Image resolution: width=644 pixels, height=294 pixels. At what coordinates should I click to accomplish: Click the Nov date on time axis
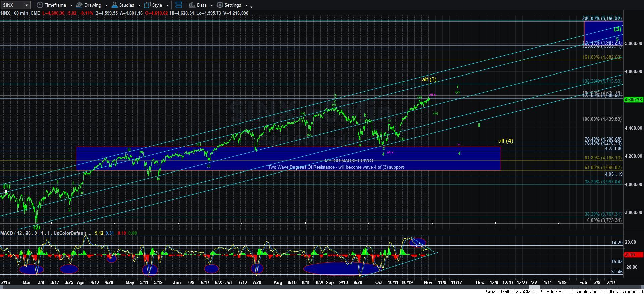[x=428, y=282]
